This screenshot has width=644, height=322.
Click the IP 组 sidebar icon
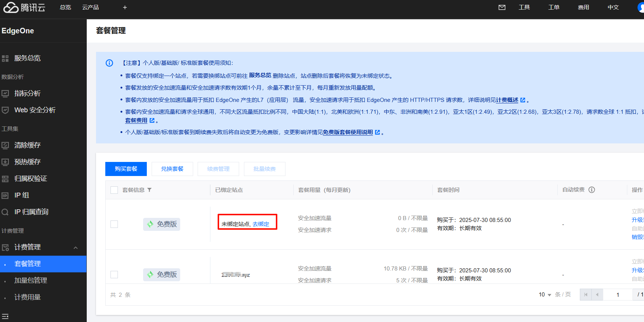pyautogui.click(x=5, y=196)
